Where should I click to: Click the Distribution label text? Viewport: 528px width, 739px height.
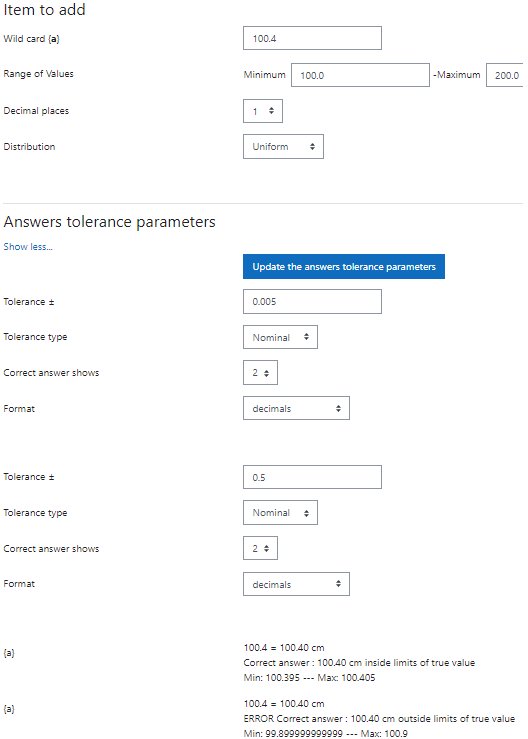click(x=29, y=147)
